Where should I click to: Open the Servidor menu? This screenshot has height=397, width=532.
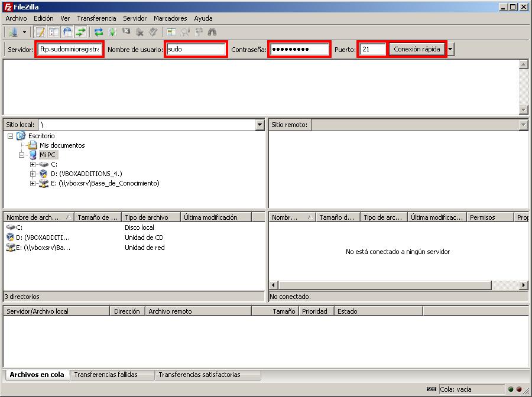point(135,18)
